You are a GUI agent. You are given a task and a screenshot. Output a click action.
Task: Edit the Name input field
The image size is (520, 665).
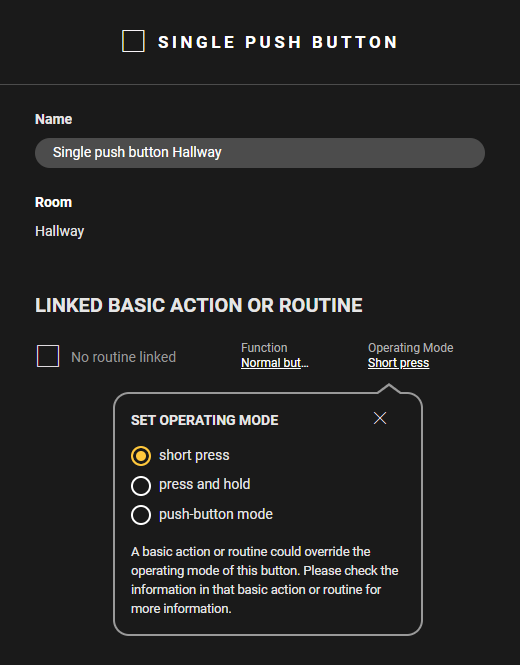tap(260, 153)
